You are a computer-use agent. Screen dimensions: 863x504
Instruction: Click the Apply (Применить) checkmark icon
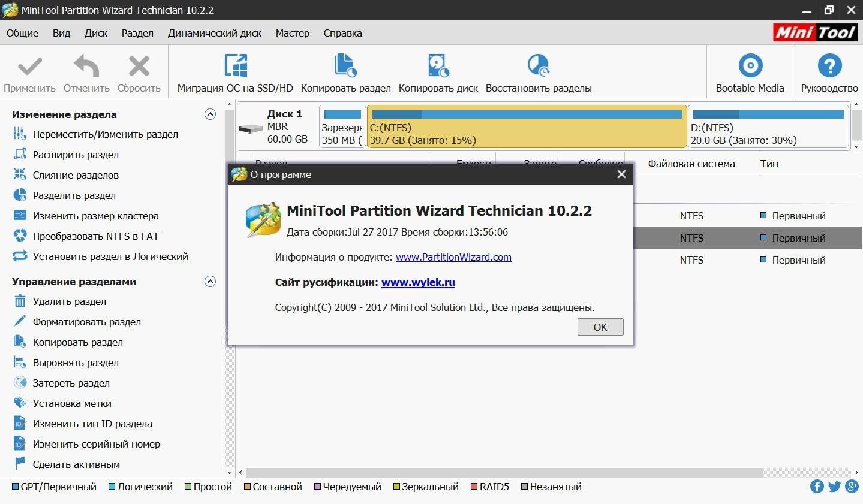coord(30,66)
